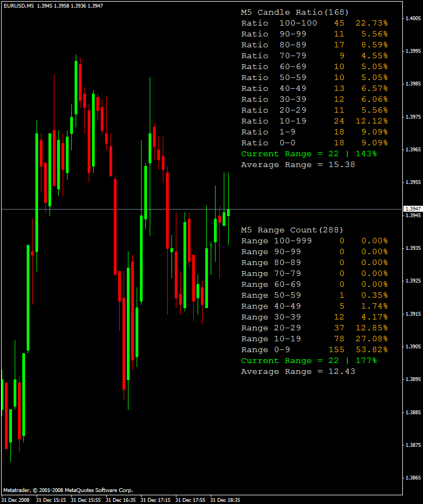Click the 1.3995 price scale label
The image size is (423, 504).
pyautogui.click(x=413, y=51)
